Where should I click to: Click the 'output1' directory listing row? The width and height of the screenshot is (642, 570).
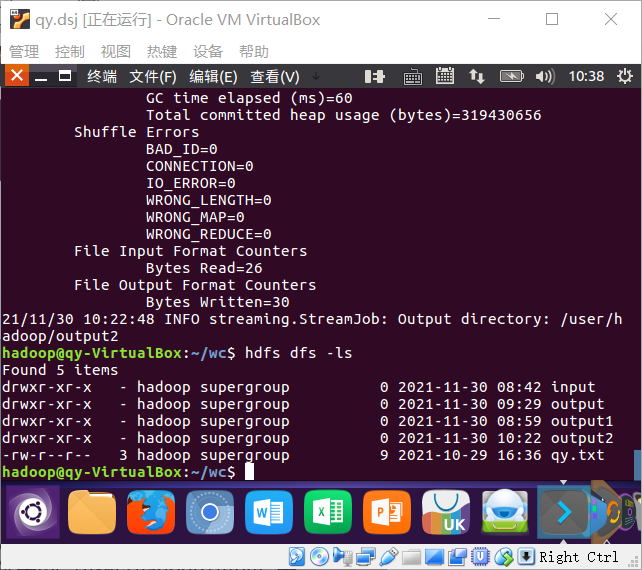pyautogui.click(x=307, y=421)
